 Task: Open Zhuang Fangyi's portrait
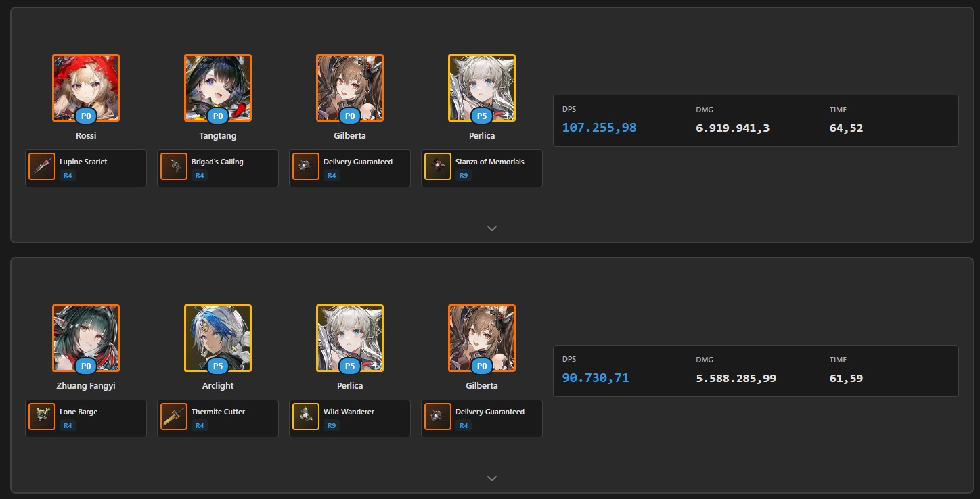click(x=86, y=338)
